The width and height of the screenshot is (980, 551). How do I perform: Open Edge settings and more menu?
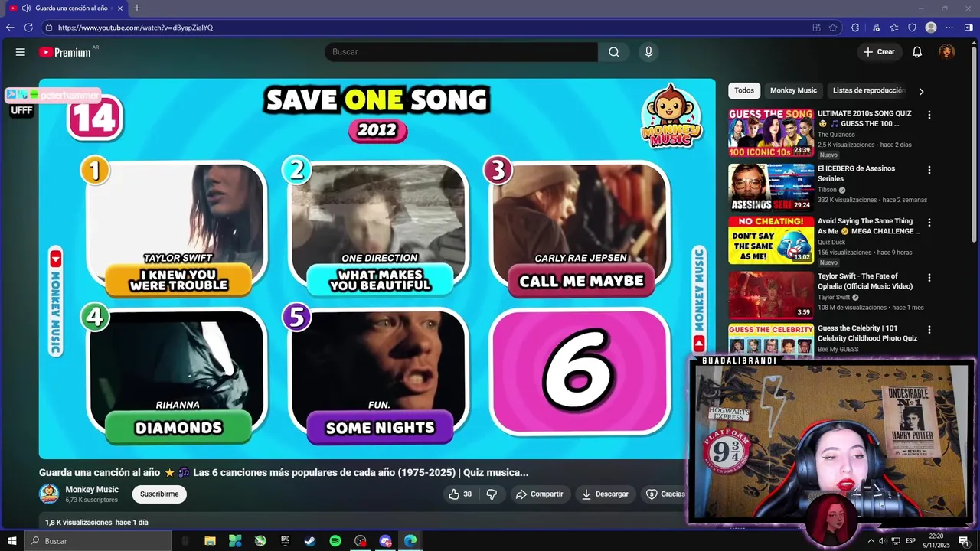pos(950,28)
